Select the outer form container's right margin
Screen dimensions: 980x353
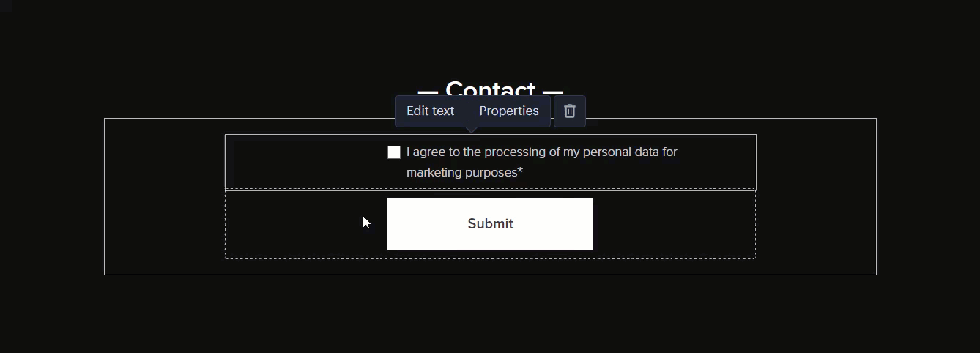point(816,196)
